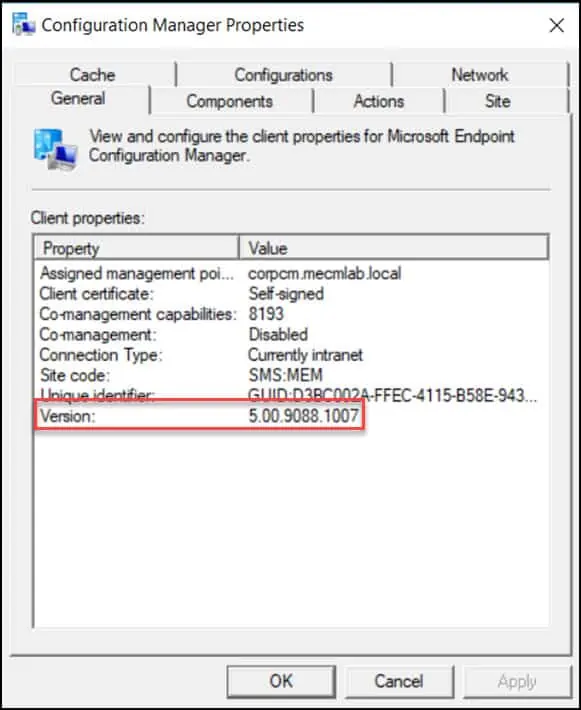Select the Version property row
581x710 pixels.
coord(291,416)
